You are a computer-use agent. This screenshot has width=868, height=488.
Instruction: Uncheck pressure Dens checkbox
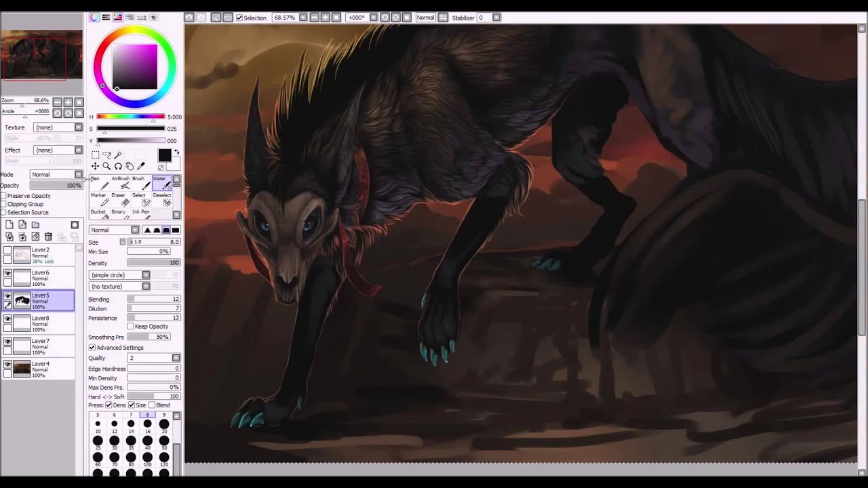click(x=108, y=405)
